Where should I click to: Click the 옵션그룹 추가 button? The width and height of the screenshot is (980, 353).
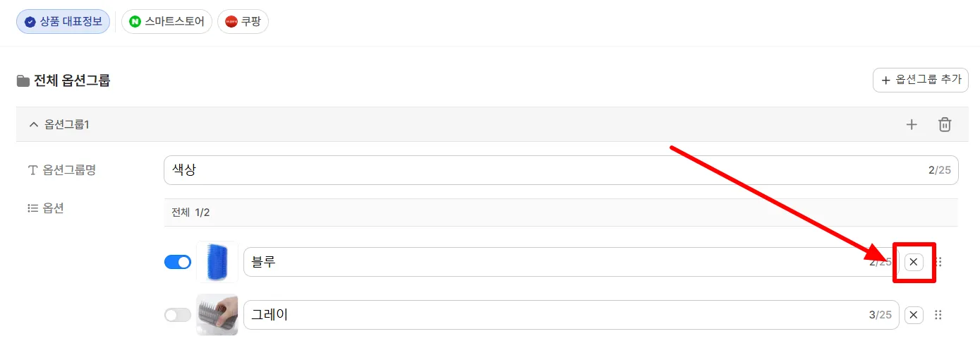[920, 80]
